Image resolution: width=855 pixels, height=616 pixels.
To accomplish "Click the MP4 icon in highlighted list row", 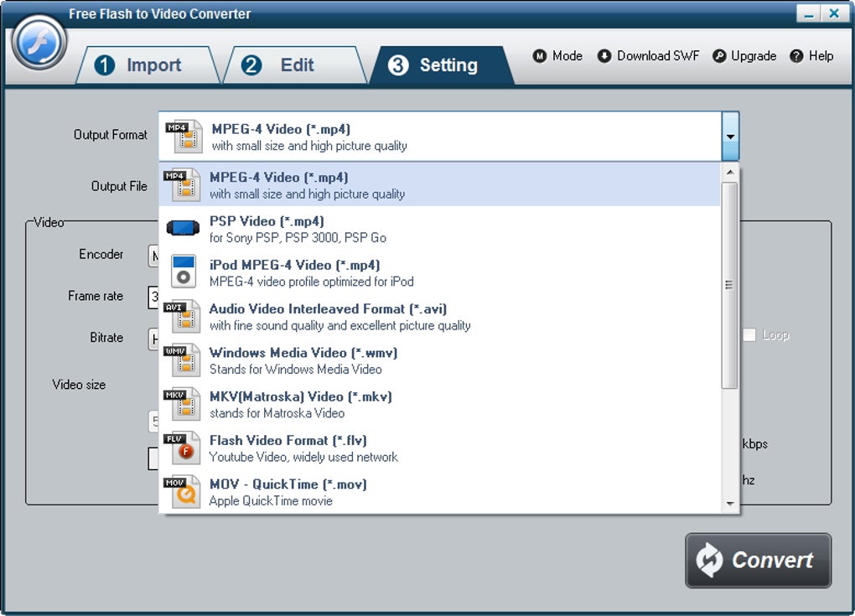I will (182, 184).
